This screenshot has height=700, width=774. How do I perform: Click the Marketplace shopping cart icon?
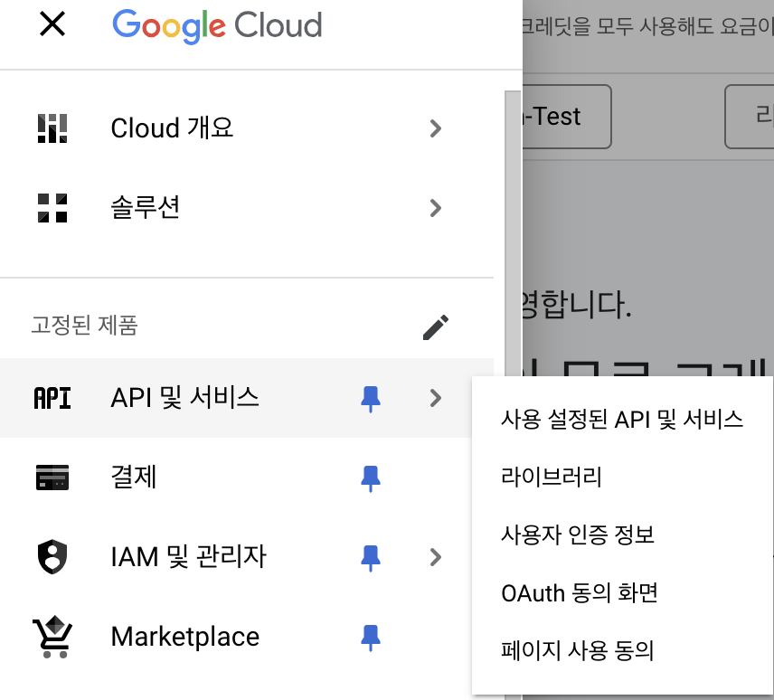tap(52, 637)
